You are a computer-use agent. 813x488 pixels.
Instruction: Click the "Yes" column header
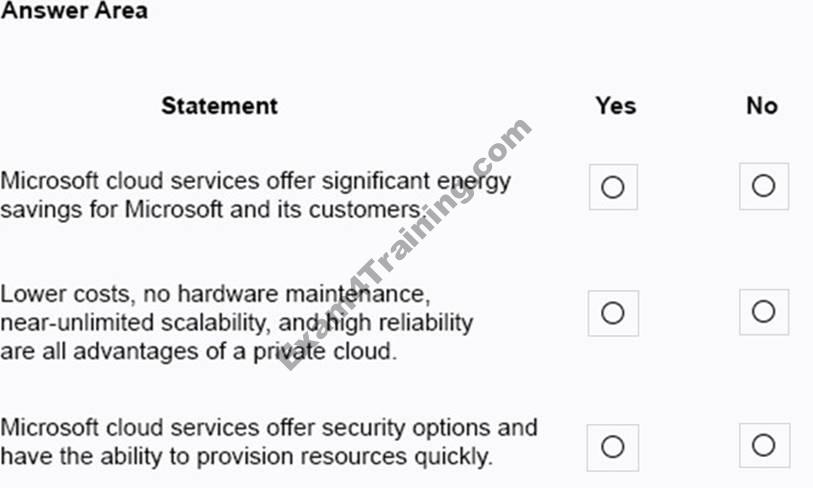pyautogui.click(x=615, y=105)
